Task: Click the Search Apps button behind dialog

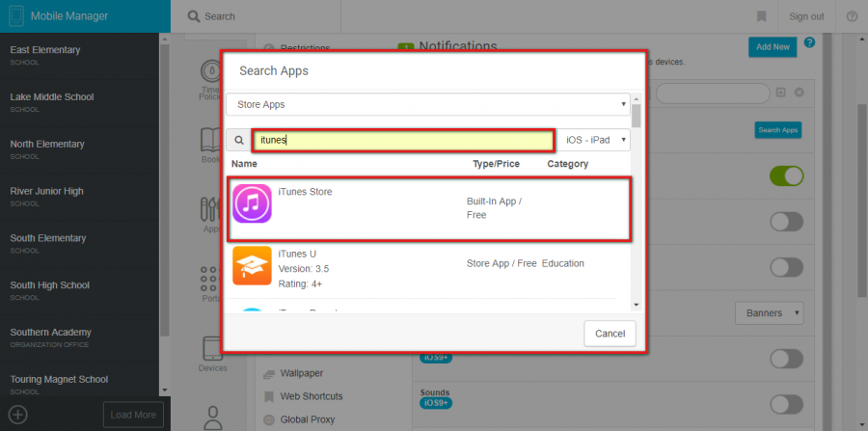Action: coord(777,130)
